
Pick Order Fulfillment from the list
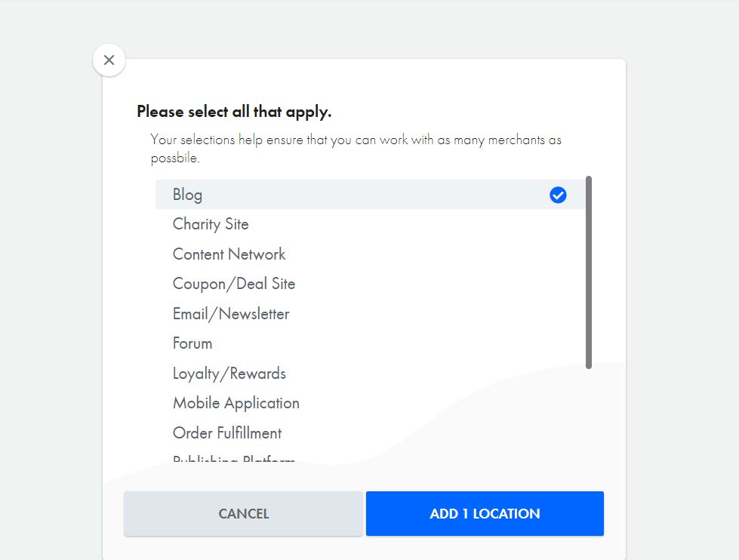tap(227, 433)
